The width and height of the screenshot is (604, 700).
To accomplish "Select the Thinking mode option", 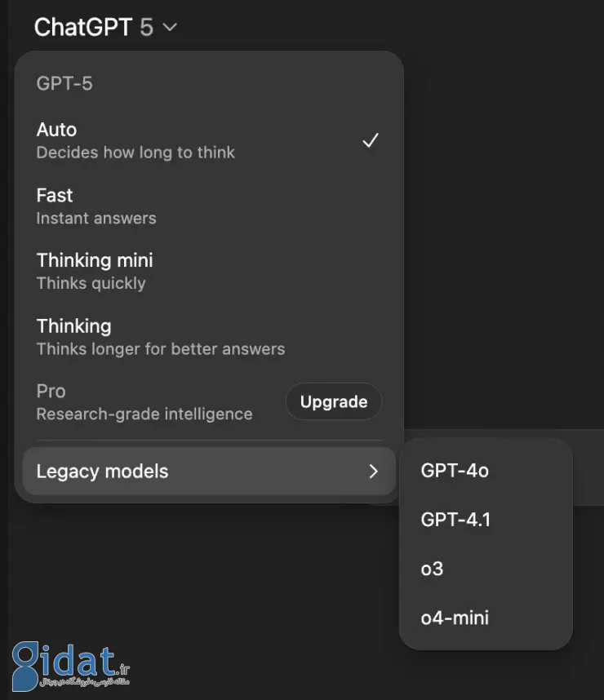I will tap(209, 337).
